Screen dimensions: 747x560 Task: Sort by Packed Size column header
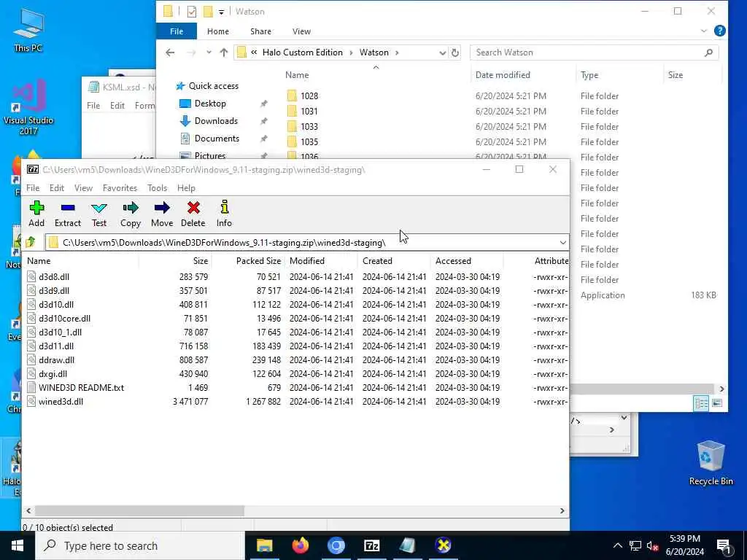(x=248, y=261)
